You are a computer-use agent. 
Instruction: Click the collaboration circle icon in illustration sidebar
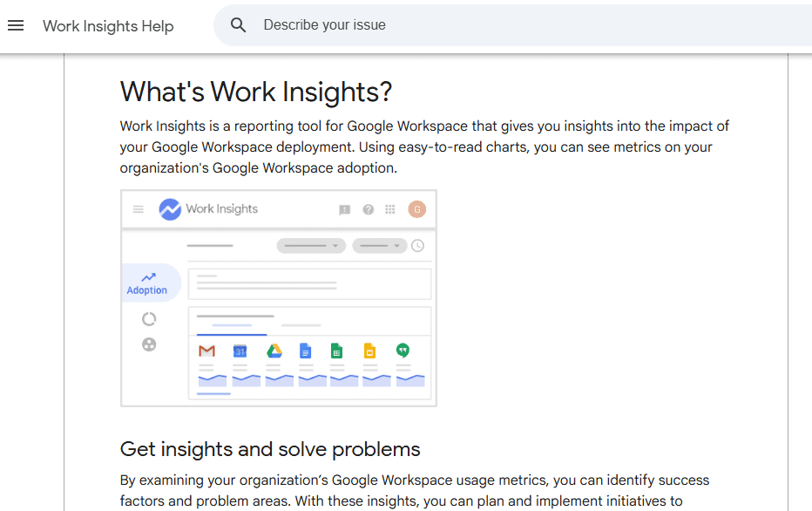coord(149,344)
